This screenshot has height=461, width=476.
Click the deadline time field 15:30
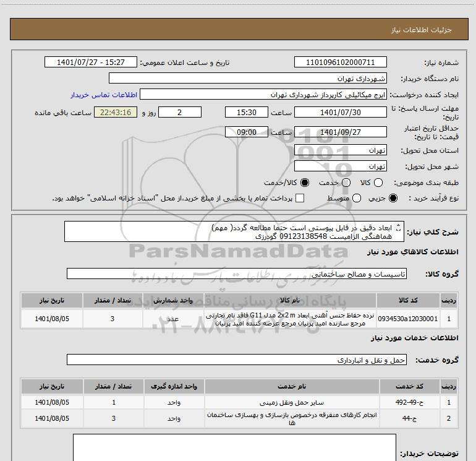(247, 113)
